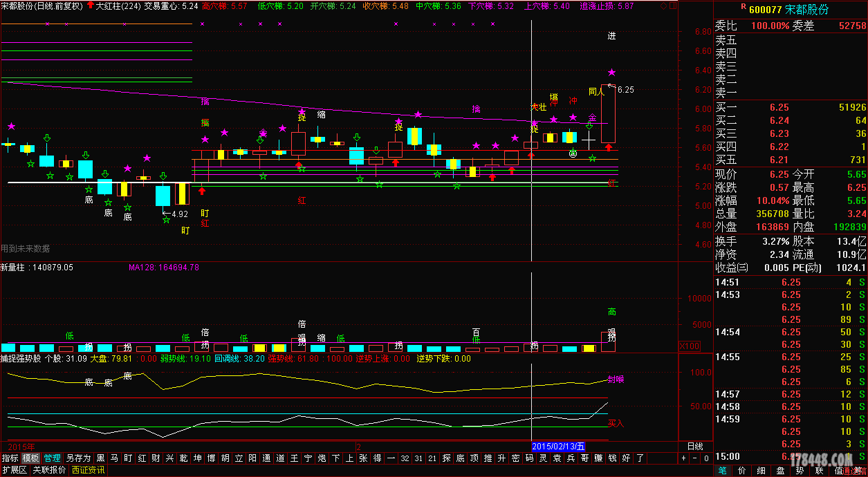Select the 钱 template button
868x477 pixels.
tap(612, 458)
